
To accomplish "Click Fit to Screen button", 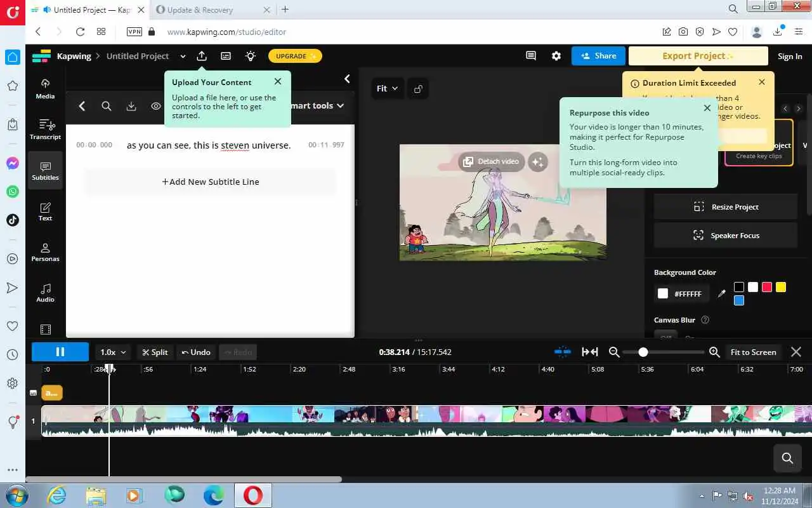I will 753,352.
